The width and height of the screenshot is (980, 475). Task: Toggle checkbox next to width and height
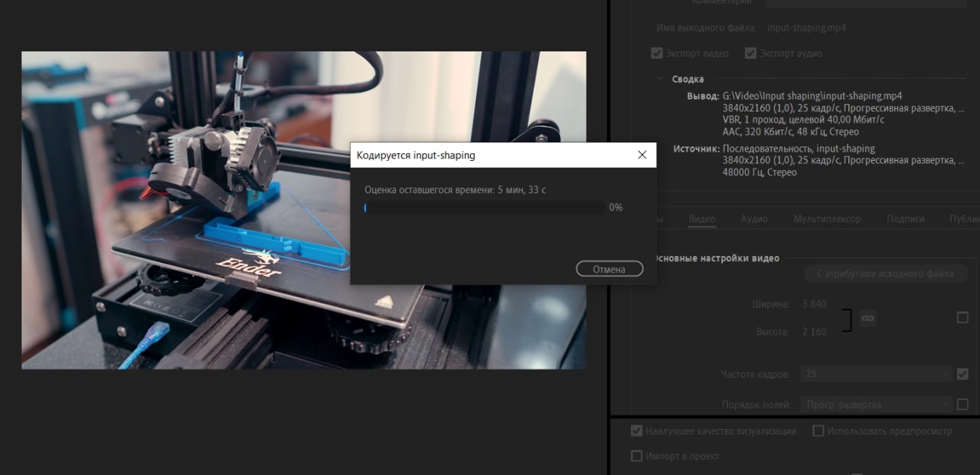click(963, 317)
